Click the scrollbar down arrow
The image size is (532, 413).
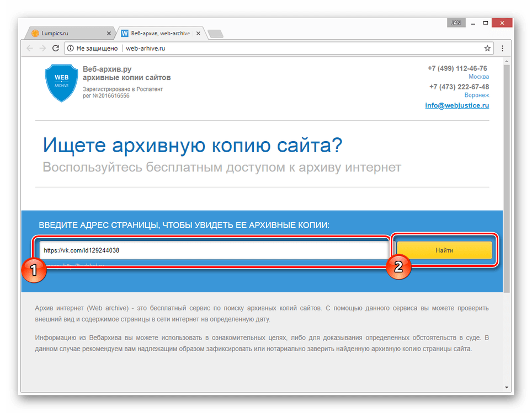(x=507, y=387)
